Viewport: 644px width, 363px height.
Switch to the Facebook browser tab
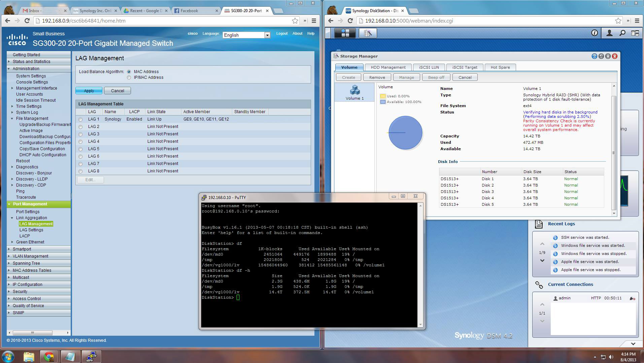point(197,11)
